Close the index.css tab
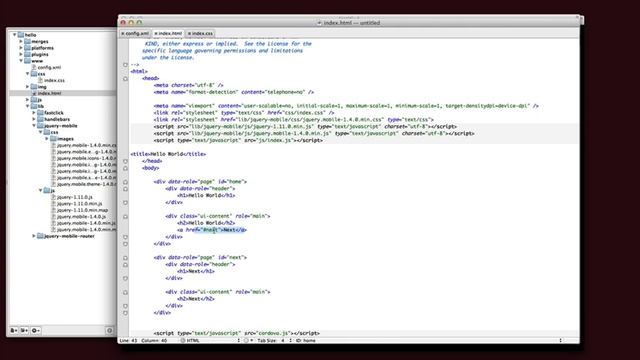The image size is (640, 360). point(189,33)
